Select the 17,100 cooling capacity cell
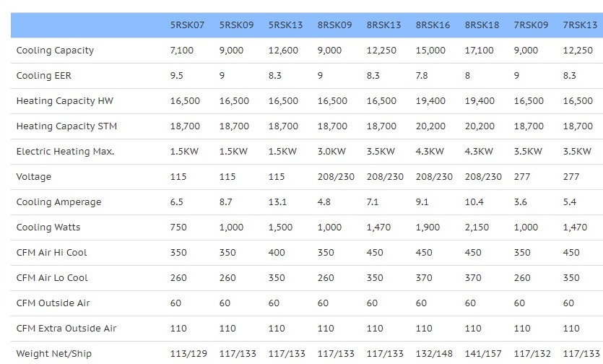 (x=480, y=51)
